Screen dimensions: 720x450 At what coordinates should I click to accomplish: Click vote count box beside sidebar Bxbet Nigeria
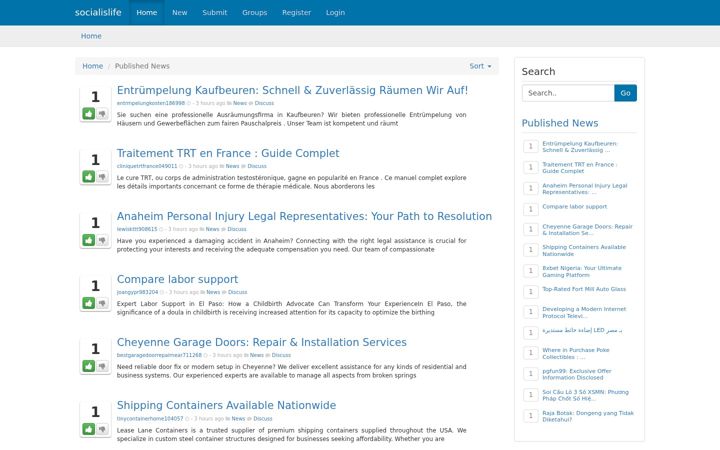531,271
